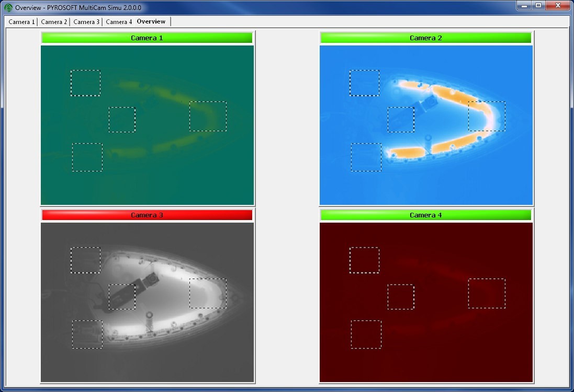The height and width of the screenshot is (392, 574).
Task: Select the center region box in Camera 1
Action: point(122,120)
